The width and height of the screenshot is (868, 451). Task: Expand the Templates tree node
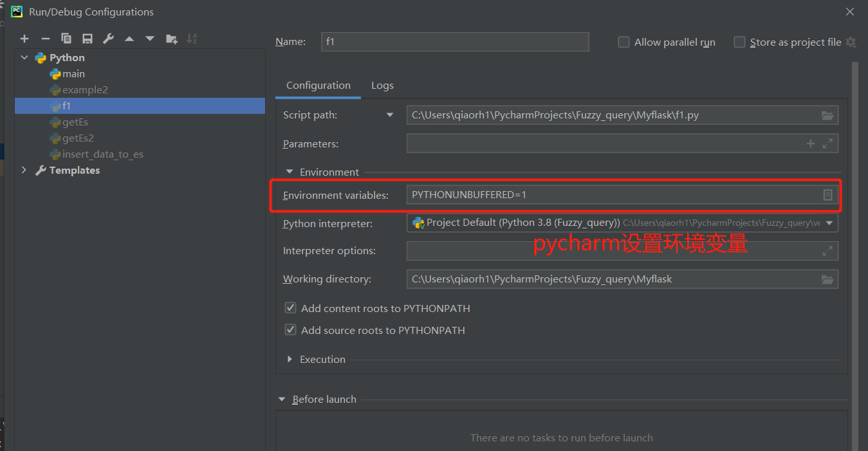24,170
